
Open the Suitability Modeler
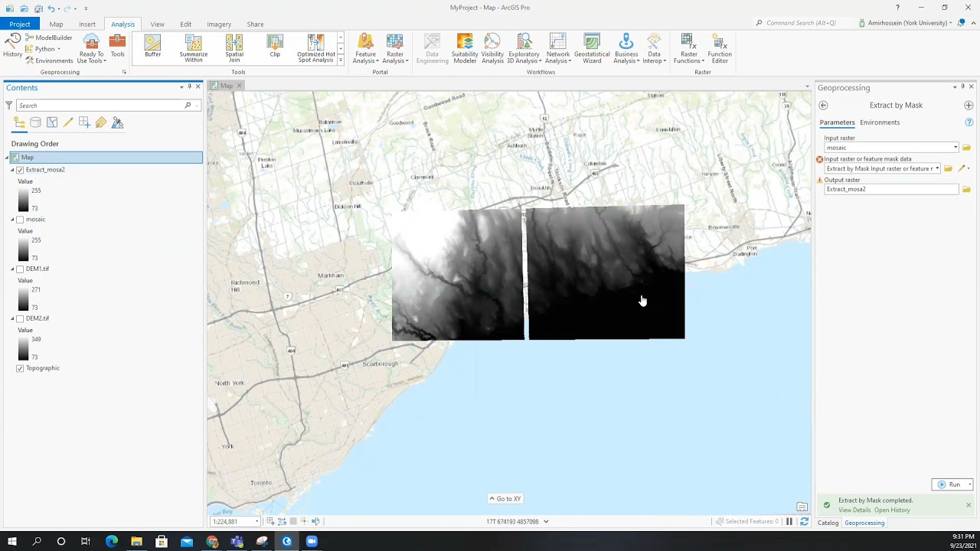[465, 49]
